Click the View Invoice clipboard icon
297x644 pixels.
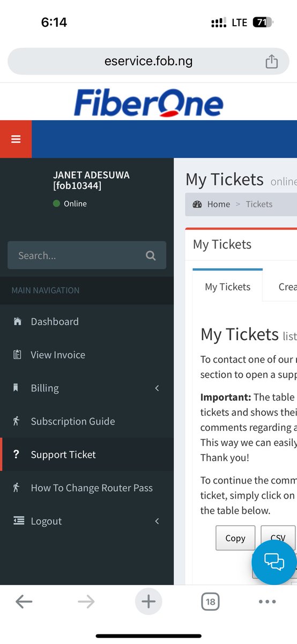click(17, 355)
